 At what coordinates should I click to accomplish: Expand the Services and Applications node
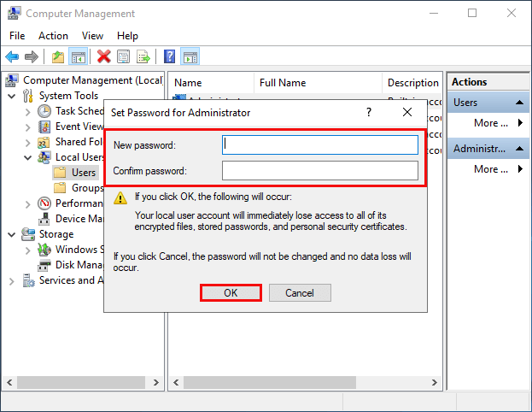tap(12, 281)
